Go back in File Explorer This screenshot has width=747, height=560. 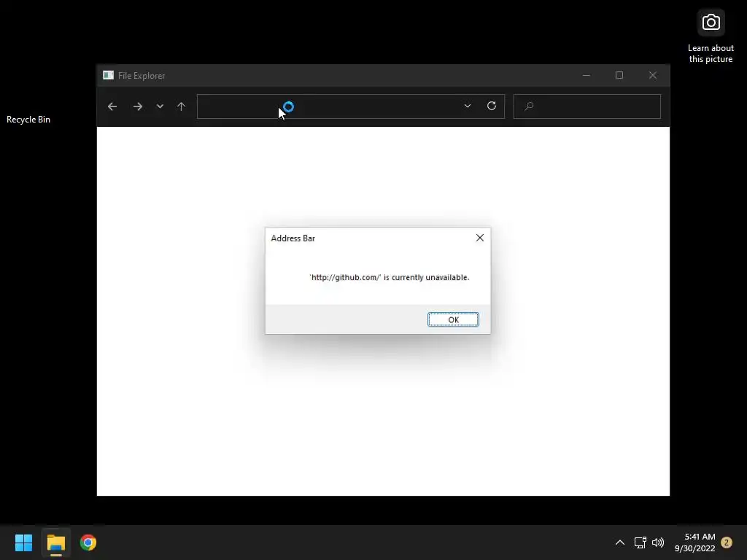point(112,106)
